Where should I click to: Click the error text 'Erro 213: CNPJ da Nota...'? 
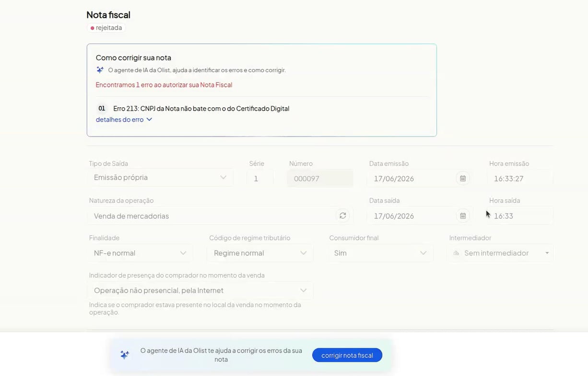click(201, 108)
